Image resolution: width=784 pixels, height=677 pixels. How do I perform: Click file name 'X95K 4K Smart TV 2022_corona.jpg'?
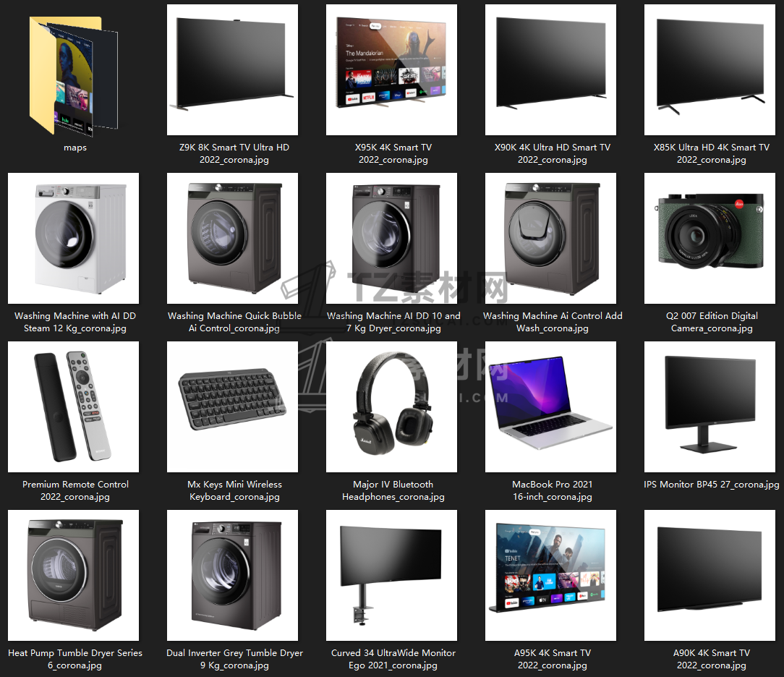coord(393,153)
